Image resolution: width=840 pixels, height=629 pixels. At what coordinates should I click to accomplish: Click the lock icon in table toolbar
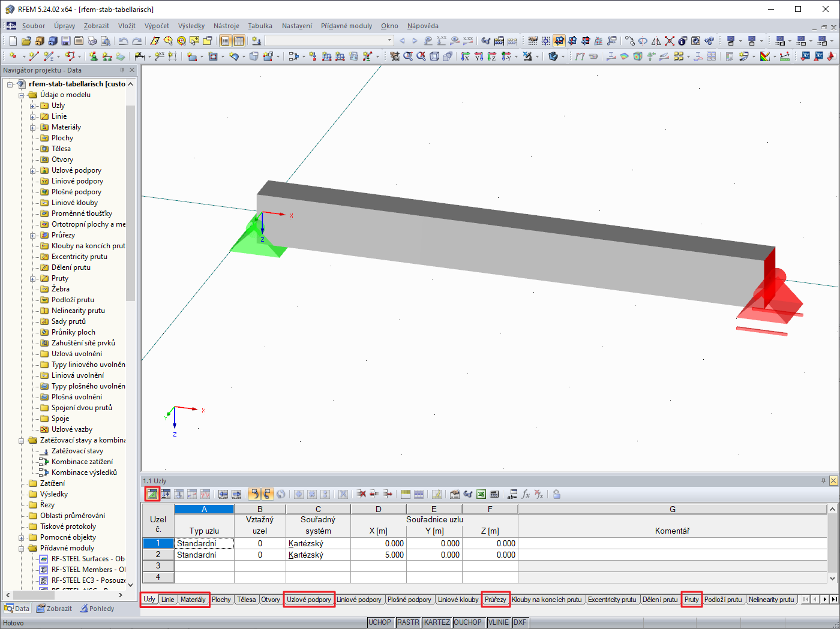click(557, 494)
